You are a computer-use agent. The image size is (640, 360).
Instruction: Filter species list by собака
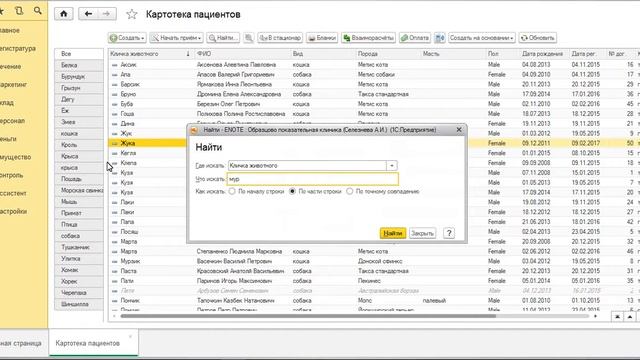pos(79,236)
